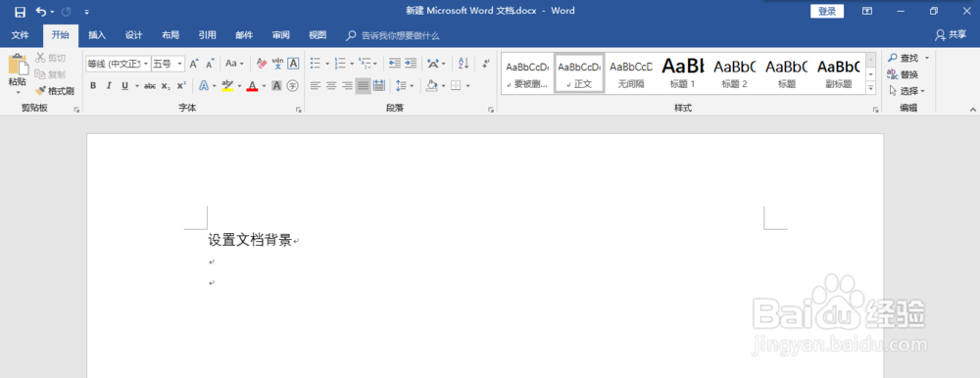The image size is (980, 378).
Task: Switch to the References (引用) tab
Action: [208, 35]
